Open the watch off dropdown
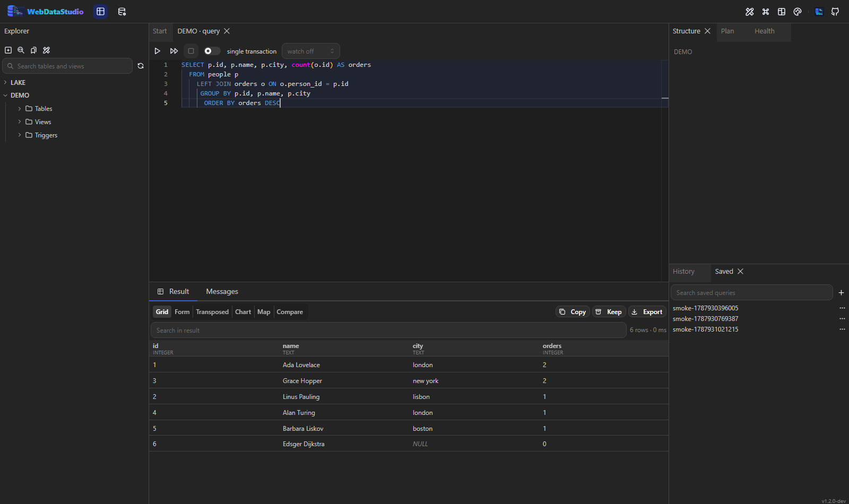 coord(311,51)
